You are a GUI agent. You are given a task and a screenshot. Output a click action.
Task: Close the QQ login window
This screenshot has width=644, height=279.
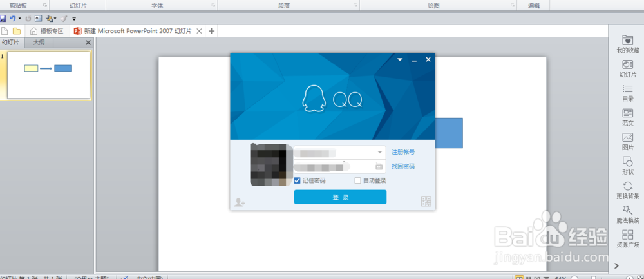tap(428, 59)
